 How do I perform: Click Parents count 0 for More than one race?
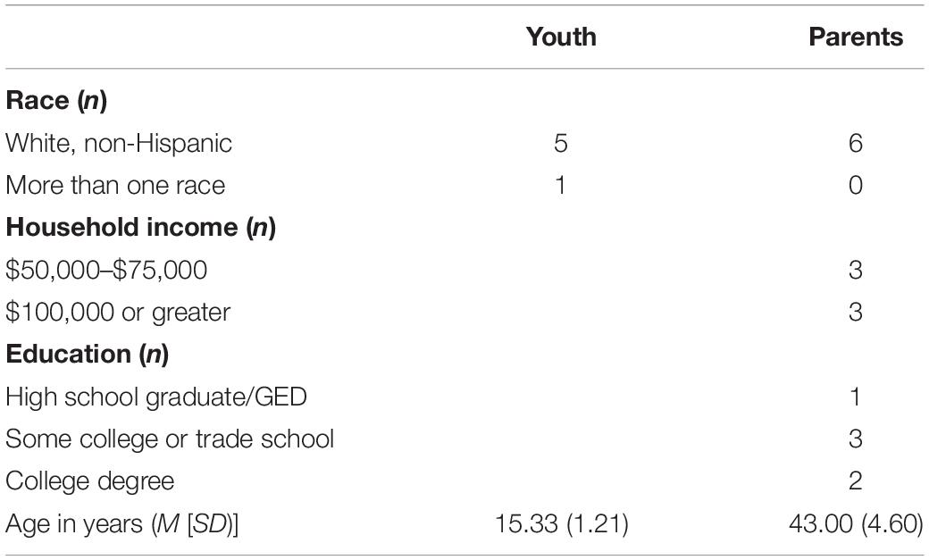pos(856,186)
